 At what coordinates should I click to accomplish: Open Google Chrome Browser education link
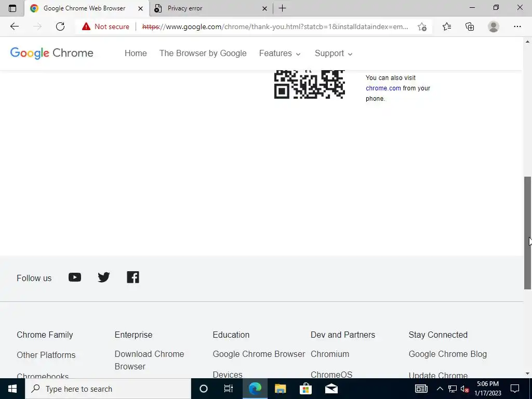coord(259,354)
